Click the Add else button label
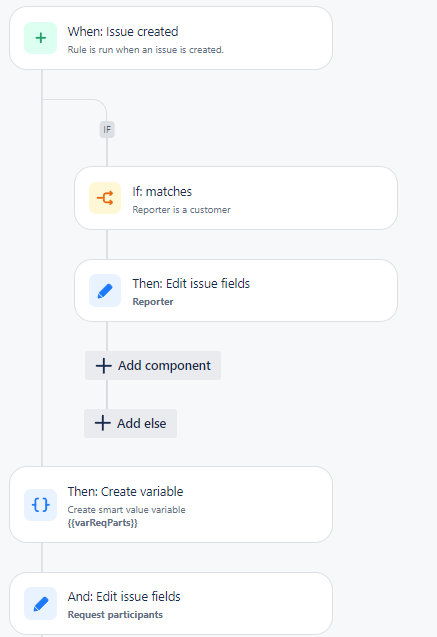This screenshot has height=637, width=437. click(142, 423)
